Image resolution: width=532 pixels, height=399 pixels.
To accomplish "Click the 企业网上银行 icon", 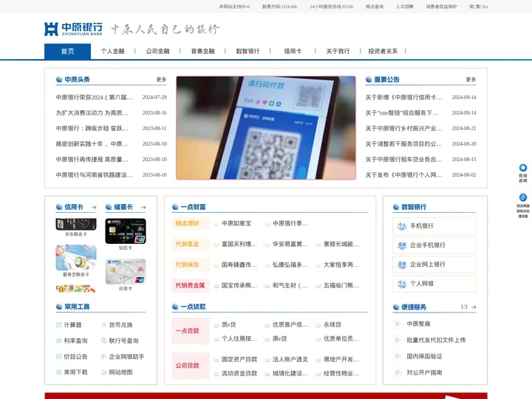I will (402, 265).
